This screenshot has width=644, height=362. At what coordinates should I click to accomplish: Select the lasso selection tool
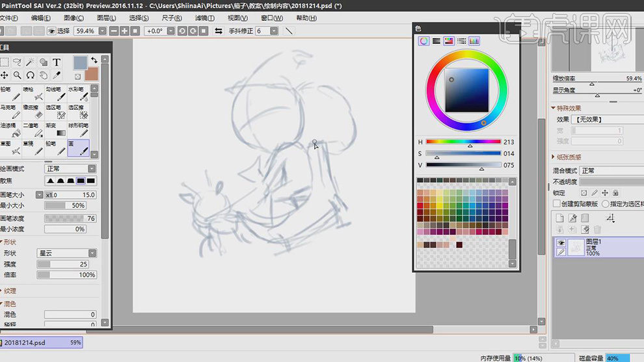pos(18,62)
